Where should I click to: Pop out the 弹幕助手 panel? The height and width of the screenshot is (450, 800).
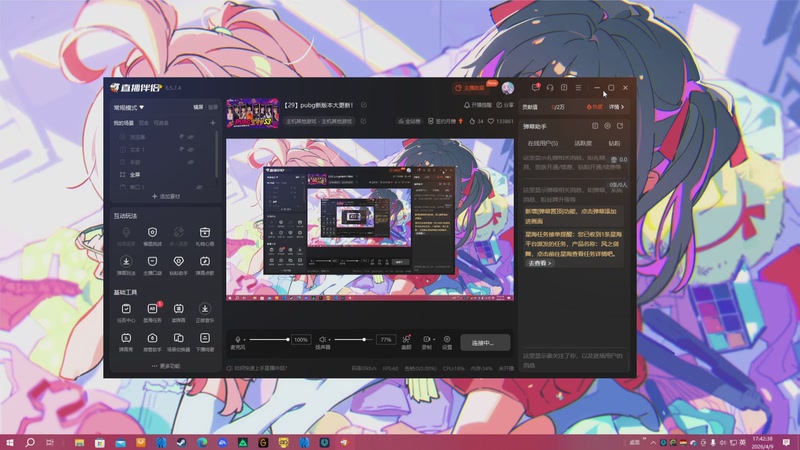(x=620, y=126)
